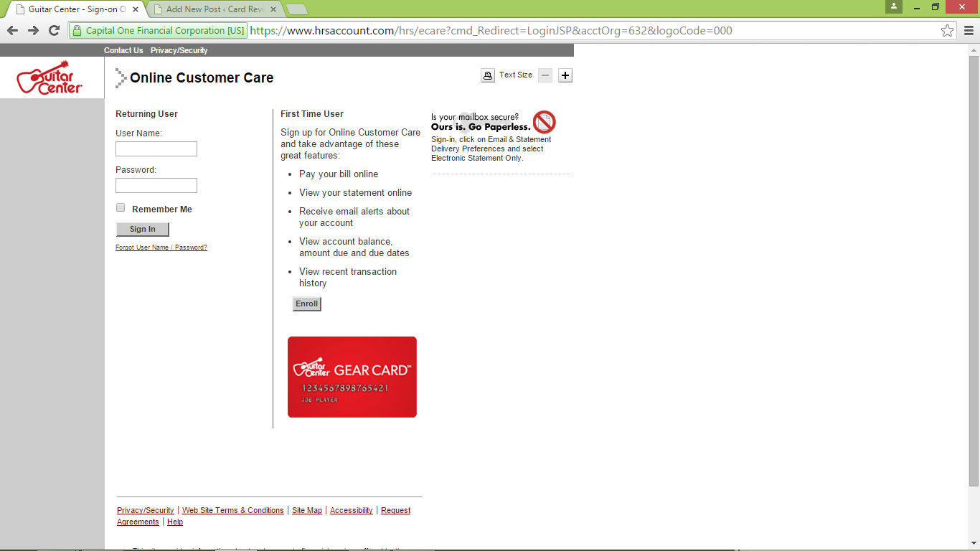Click the 'View your statement online' bullet

click(x=356, y=193)
